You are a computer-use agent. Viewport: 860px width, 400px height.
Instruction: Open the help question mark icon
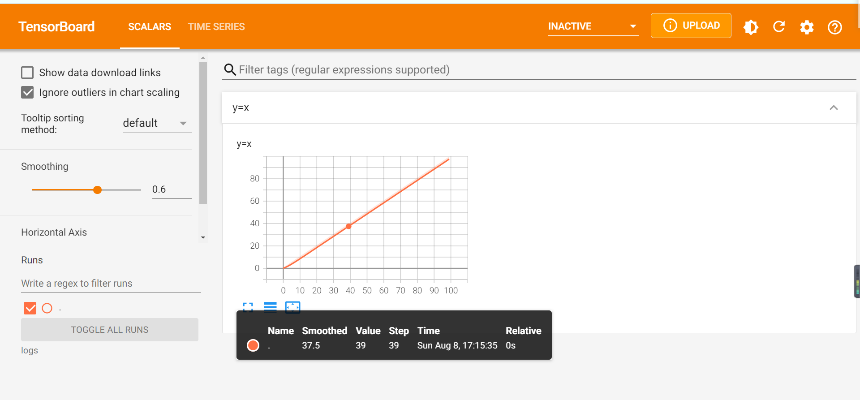[835, 27]
